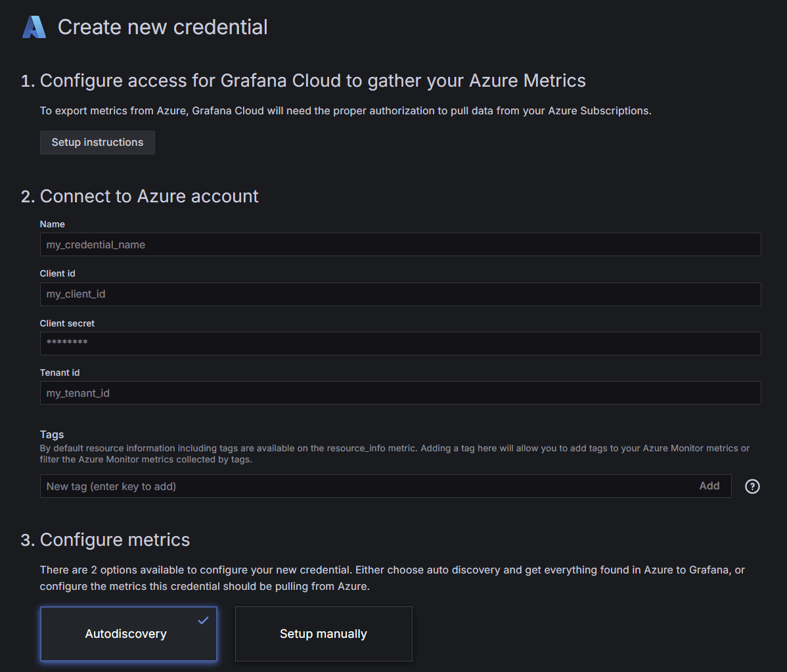
Task: Focus the credential Name input field
Action: (x=400, y=244)
